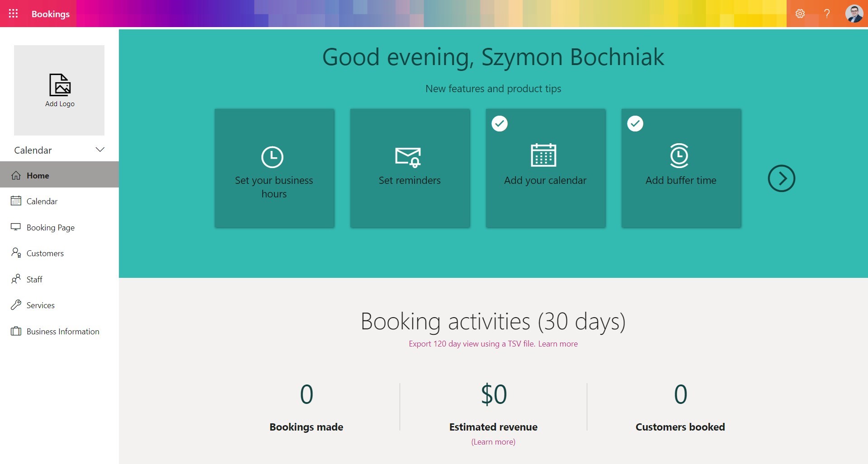Open the settings gear icon
Image resolution: width=868 pixels, height=464 pixels.
(x=800, y=14)
